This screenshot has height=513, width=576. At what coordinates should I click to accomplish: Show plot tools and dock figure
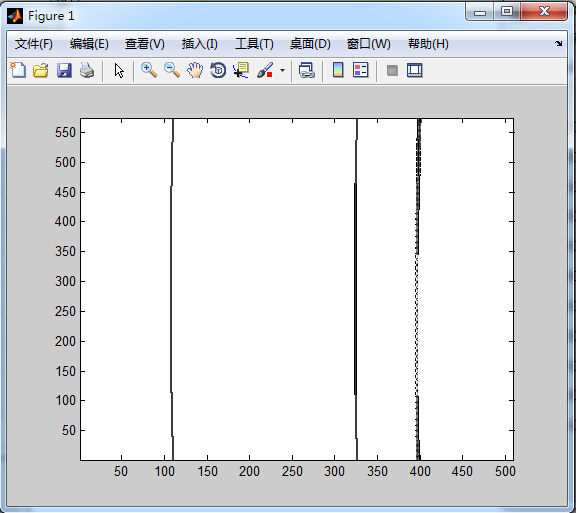pyautogui.click(x=415, y=70)
